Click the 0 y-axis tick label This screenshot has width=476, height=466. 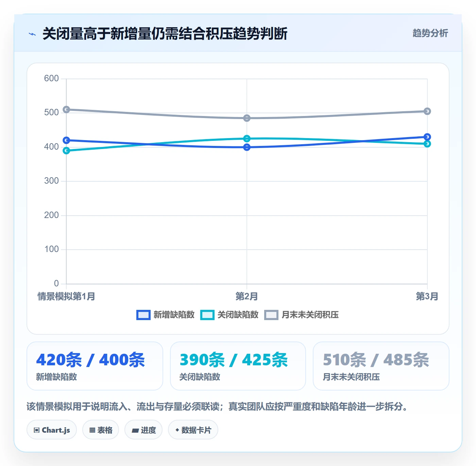56,284
